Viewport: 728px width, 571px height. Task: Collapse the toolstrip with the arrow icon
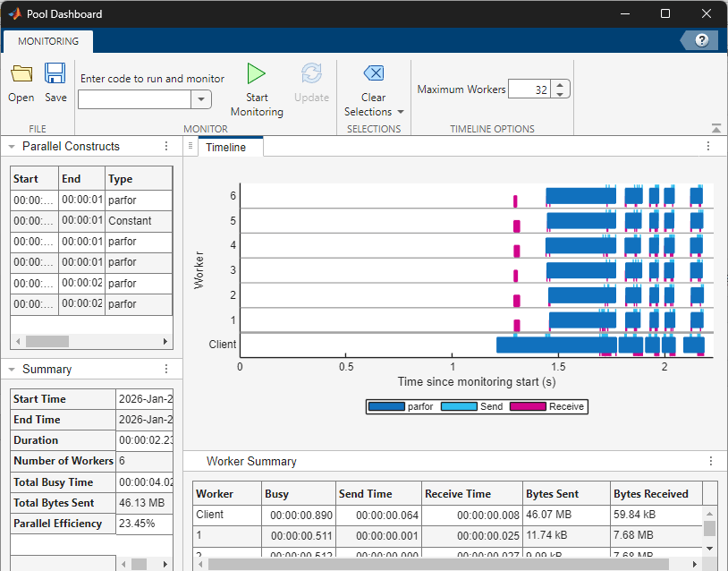[716, 128]
